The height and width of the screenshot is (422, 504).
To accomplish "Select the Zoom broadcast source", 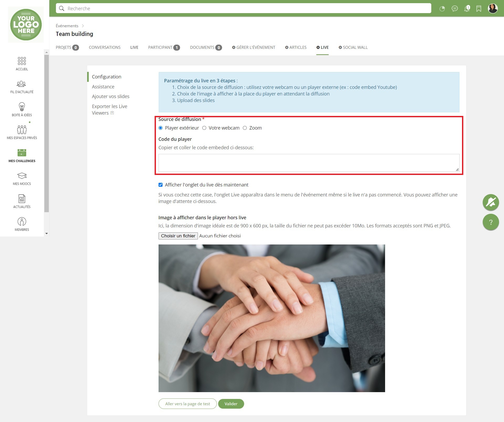I will (x=245, y=128).
